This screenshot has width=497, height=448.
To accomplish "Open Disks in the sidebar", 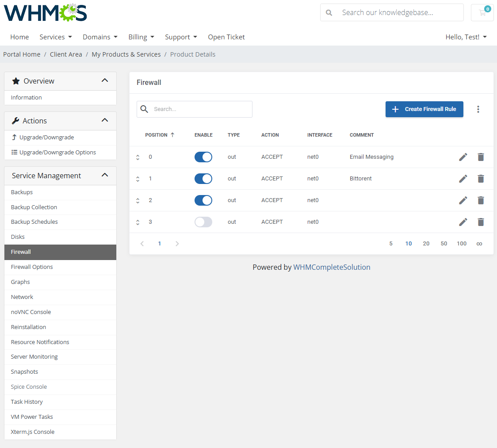I will point(60,237).
